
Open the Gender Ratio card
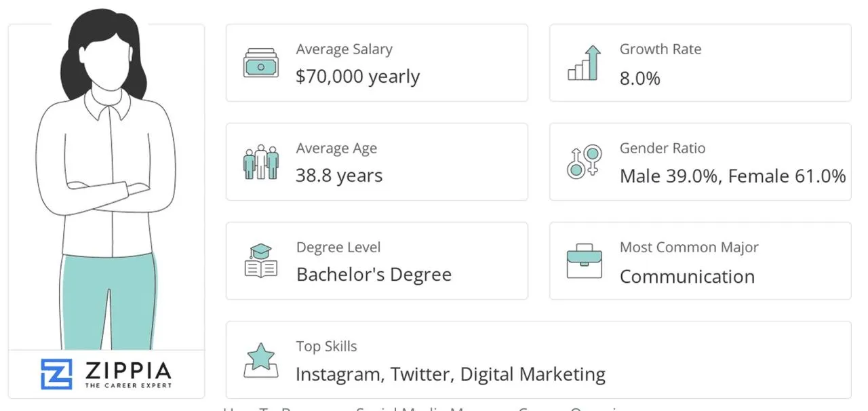(x=700, y=161)
